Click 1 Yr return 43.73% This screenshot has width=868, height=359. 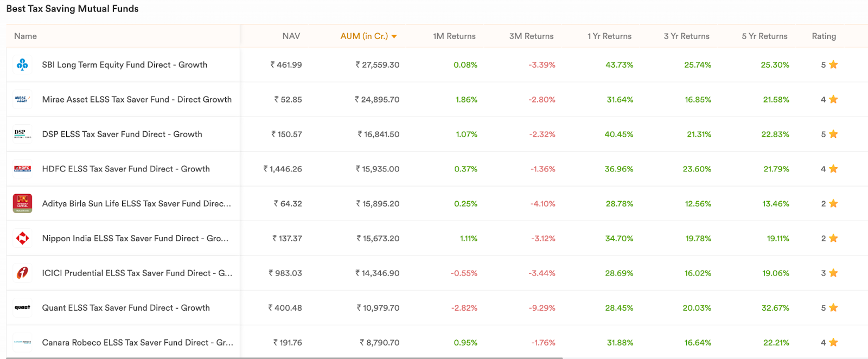[620, 65]
